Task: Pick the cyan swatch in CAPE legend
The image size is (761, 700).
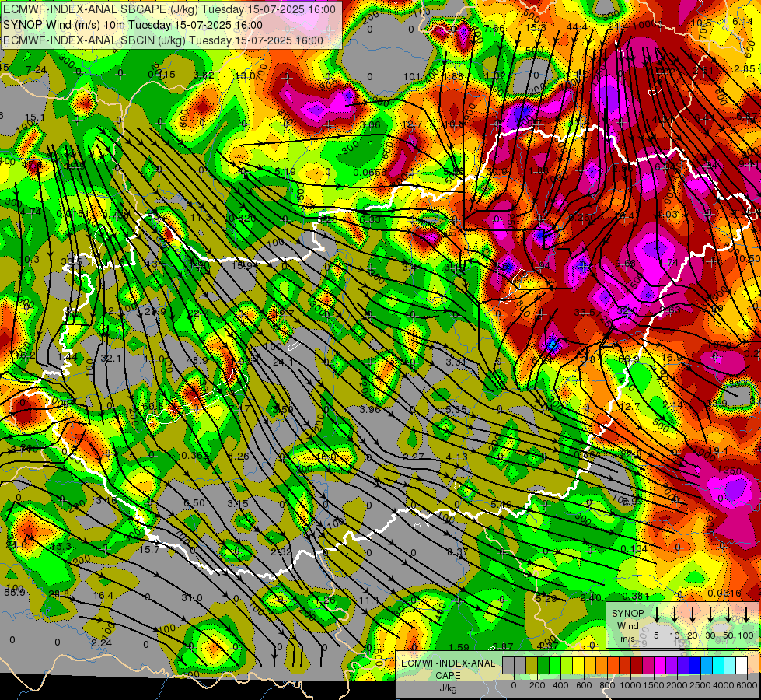Action: (x=718, y=666)
